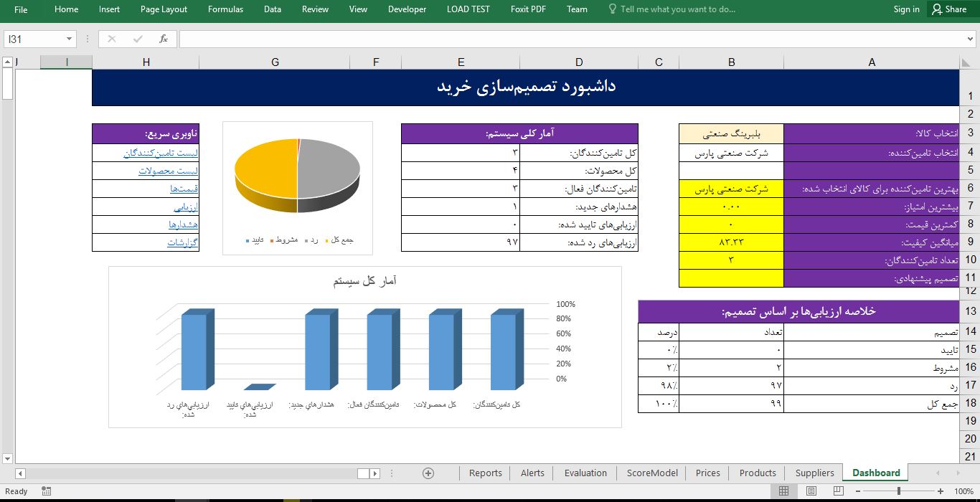Open the Data ribbon tab
Image resolution: width=980 pixels, height=502 pixels.
(272, 9)
